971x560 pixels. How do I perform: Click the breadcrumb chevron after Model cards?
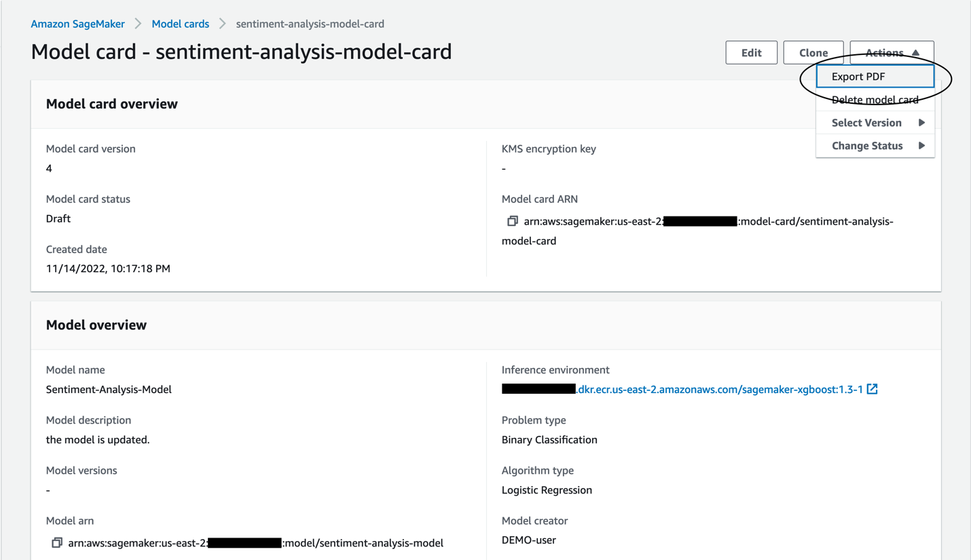tap(223, 24)
